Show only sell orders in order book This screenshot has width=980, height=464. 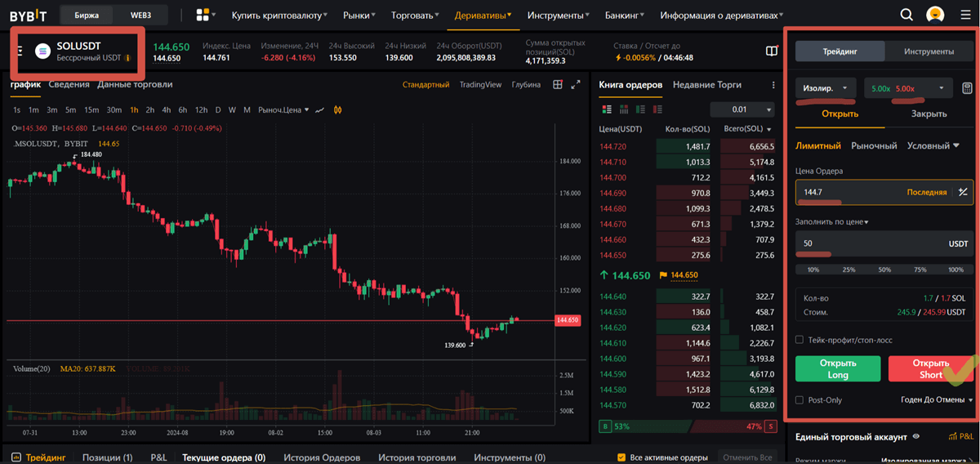pyautogui.click(x=656, y=109)
